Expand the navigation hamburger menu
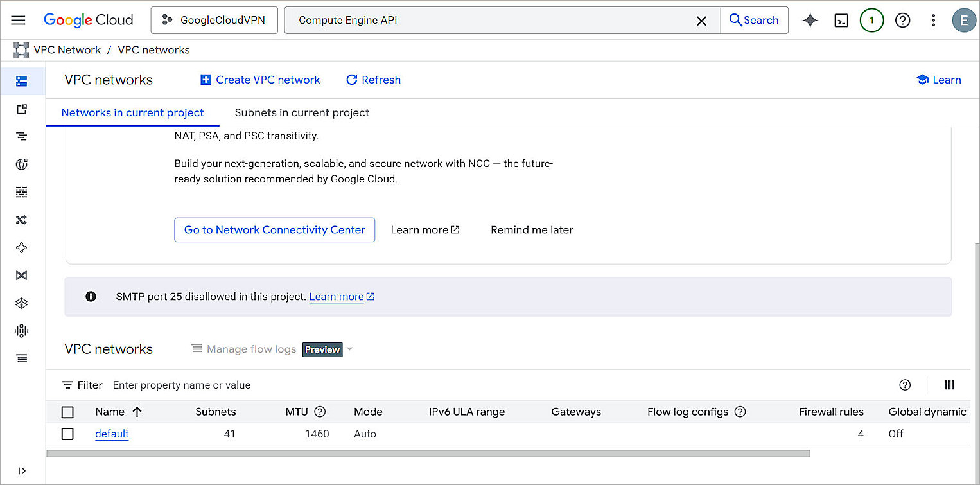Screen dimensions: 980x485 point(18,20)
